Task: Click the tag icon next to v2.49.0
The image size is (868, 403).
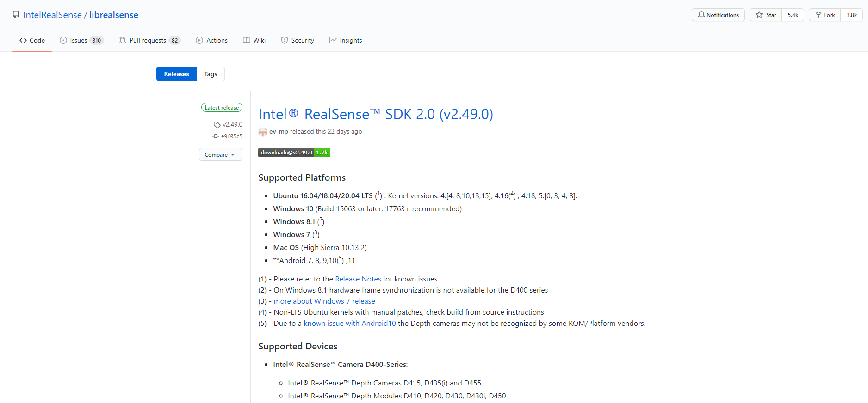Action: tap(217, 125)
